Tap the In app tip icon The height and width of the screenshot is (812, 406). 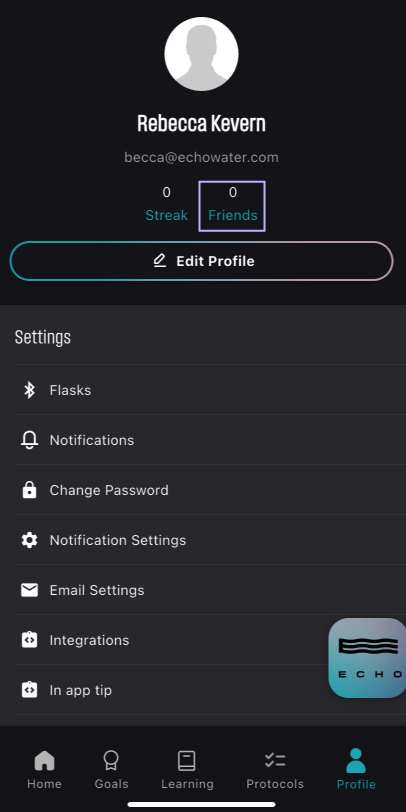tap(30, 690)
